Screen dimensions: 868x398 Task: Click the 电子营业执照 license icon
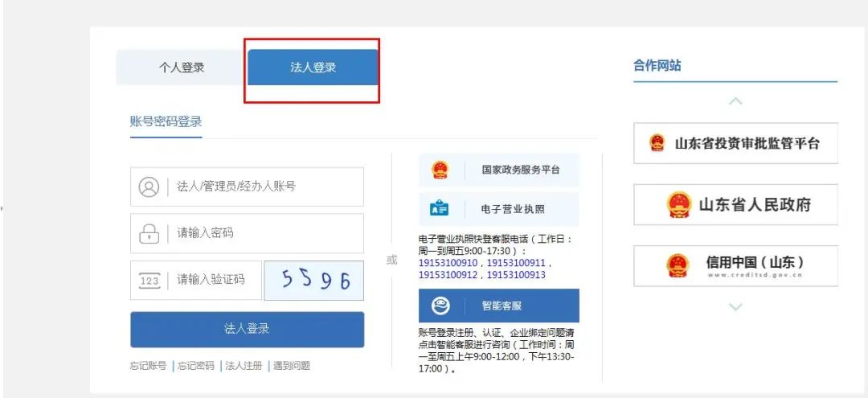(x=440, y=209)
